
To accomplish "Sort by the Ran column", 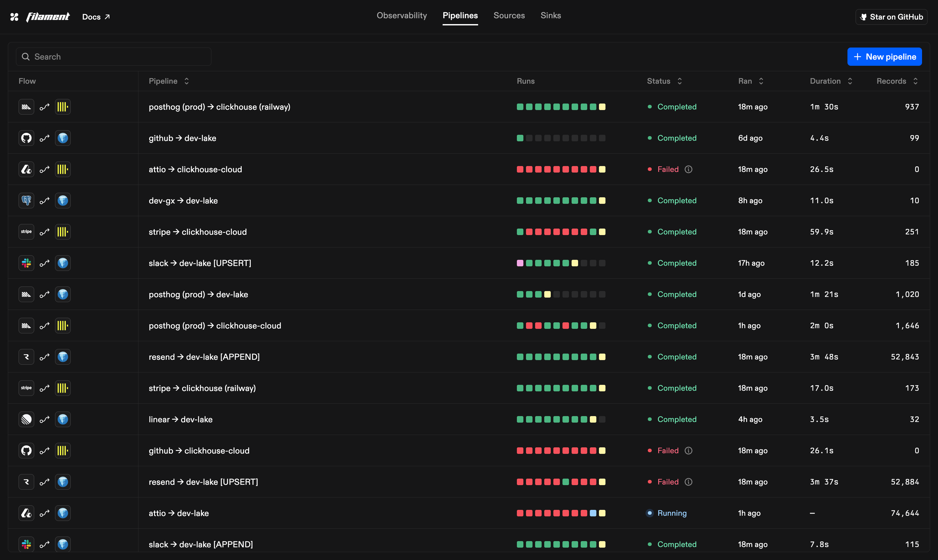I will tap(751, 81).
